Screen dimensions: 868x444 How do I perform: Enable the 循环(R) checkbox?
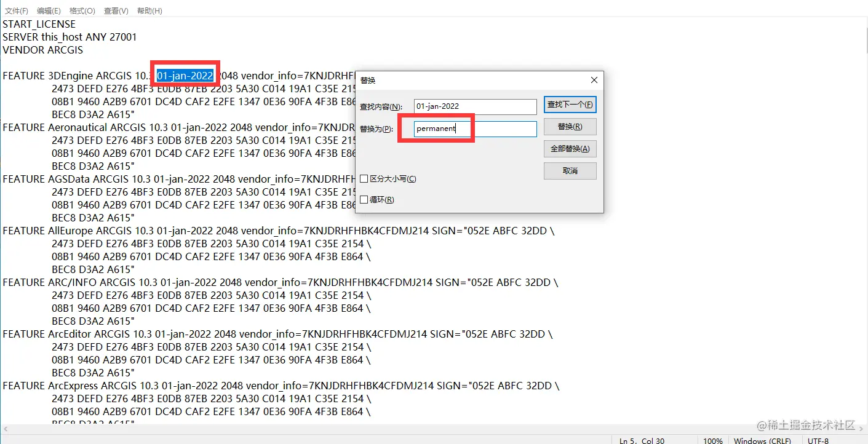pos(364,200)
